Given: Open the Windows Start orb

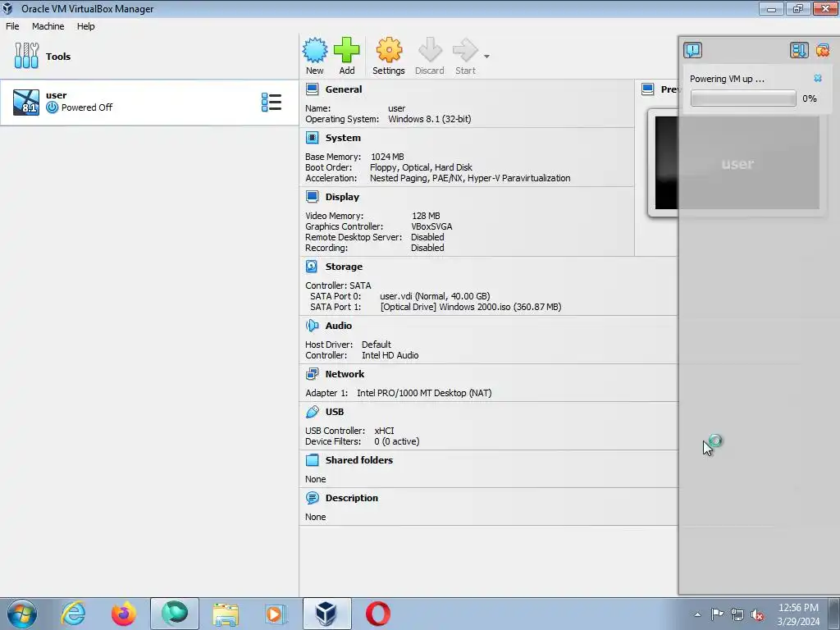Looking at the screenshot, I should (x=22, y=614).
